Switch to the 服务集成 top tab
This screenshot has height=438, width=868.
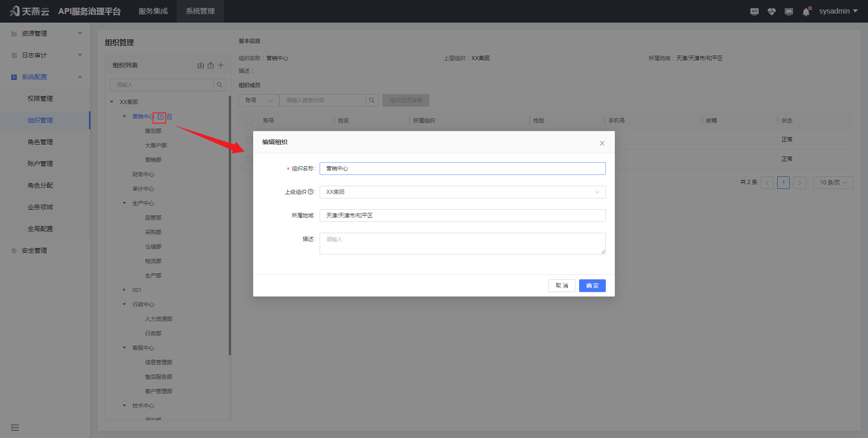(x=153, y=11)
